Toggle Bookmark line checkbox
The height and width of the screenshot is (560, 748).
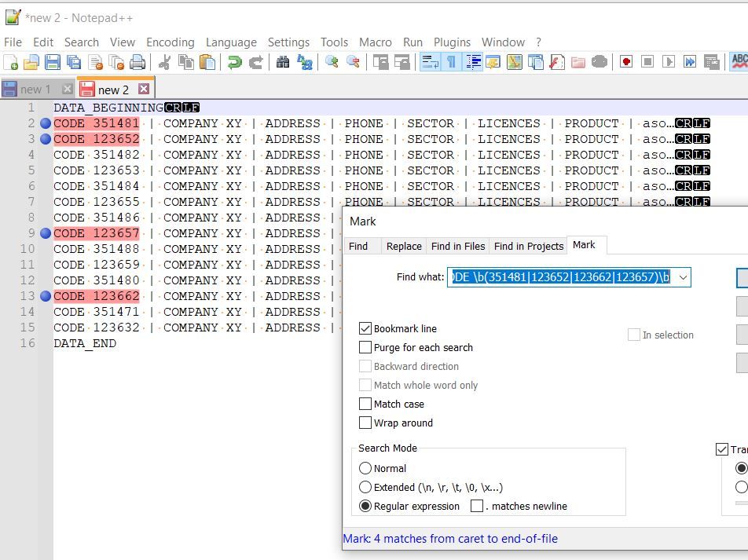click(365, 328)
